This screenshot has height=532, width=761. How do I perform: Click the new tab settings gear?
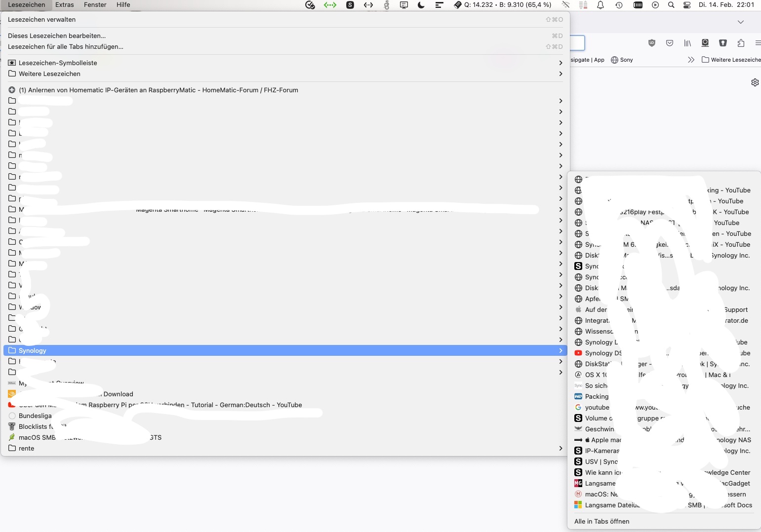[755, 82]
